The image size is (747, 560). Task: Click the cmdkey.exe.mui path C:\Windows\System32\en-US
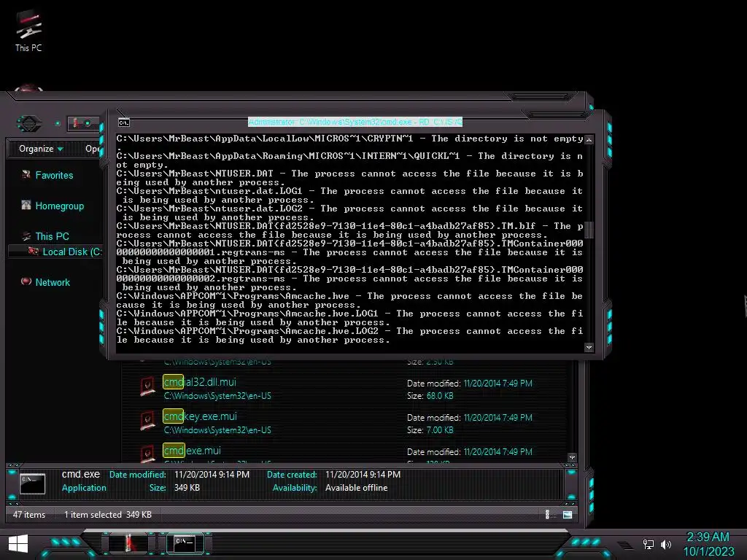(x=217, y=430)
